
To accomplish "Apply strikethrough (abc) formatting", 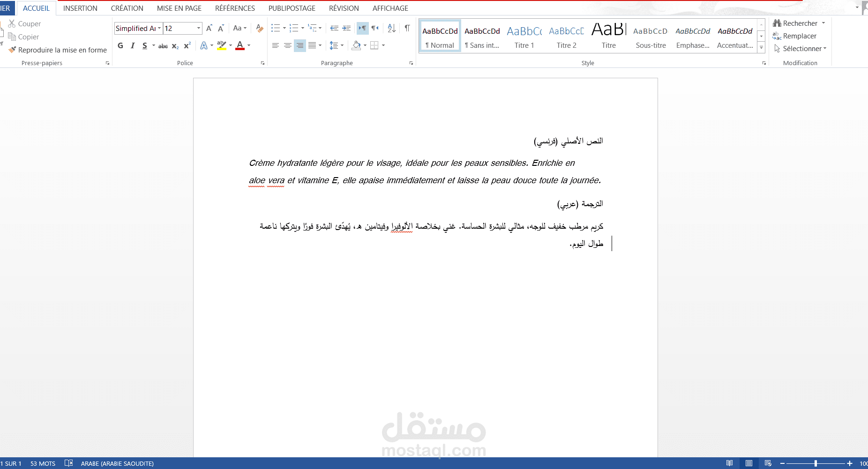I will [x=163, y=45].
